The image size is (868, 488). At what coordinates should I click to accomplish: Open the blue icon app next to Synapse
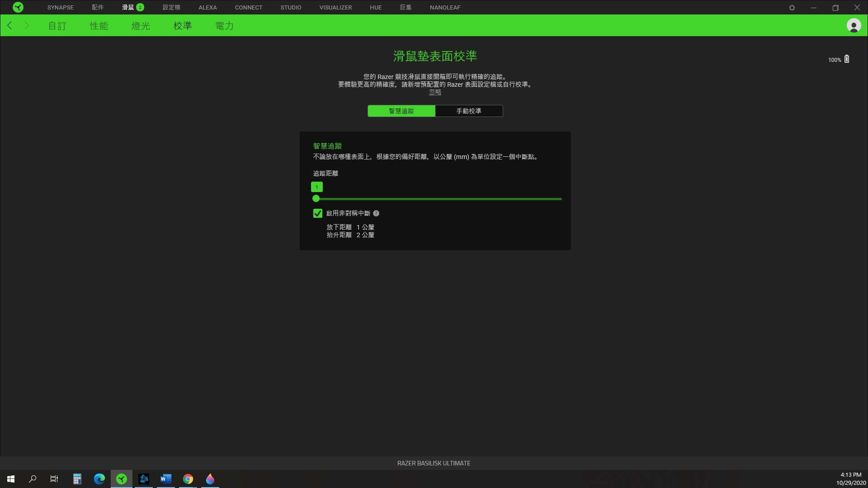(x=144, y=479)
